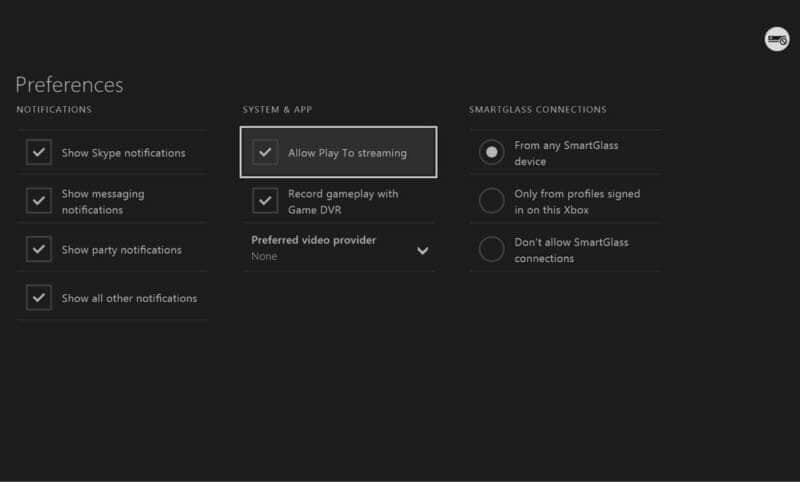Select Only from profiles signed in radio button
Image resolution: width=800 pixels, height=482 pixels.
[491, 201]
